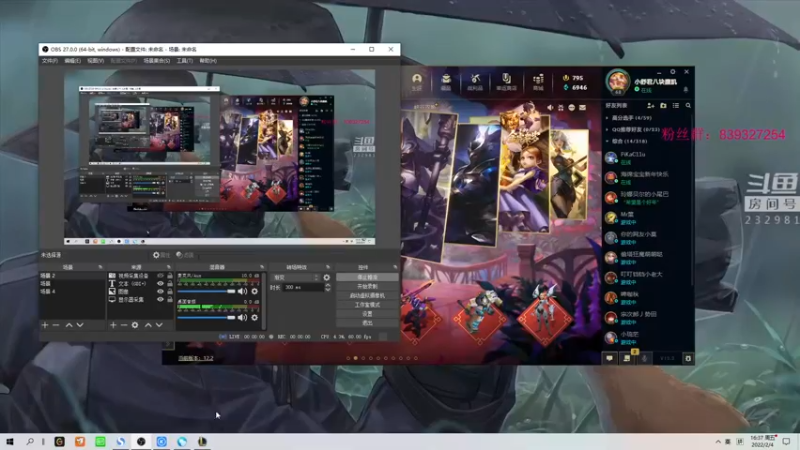Image resolution: width=800 pixels, height=450 pixels.
Task: Open desktop audio settings gear
Action: pos(255,317)
